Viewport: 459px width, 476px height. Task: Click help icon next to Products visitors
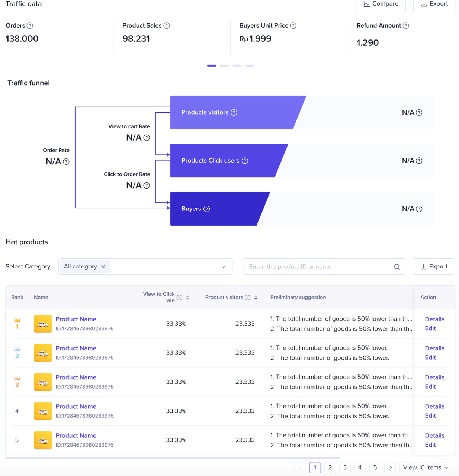(234, 113)
